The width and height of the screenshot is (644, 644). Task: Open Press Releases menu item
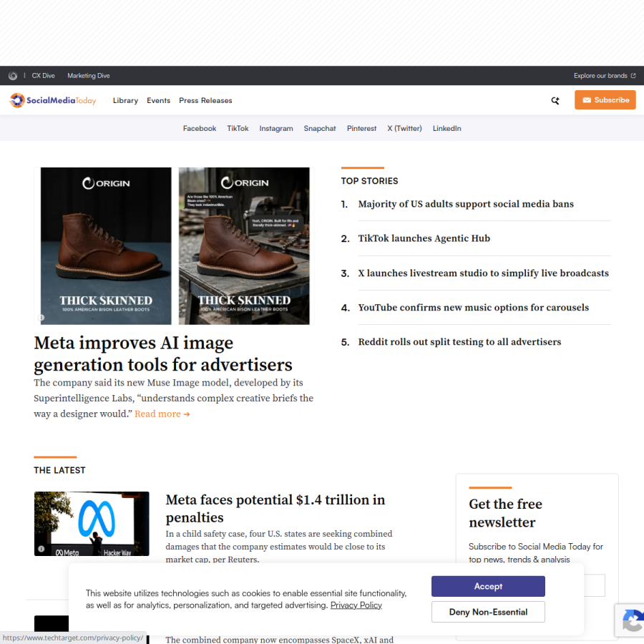click(x=206, y=101)
